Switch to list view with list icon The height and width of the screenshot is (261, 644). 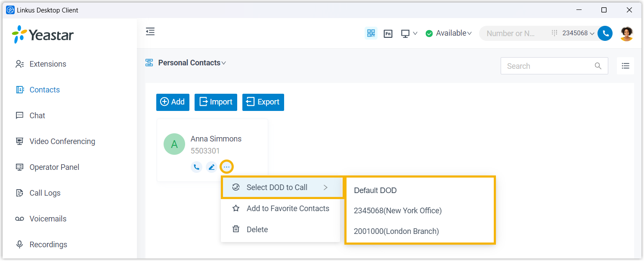625,66
